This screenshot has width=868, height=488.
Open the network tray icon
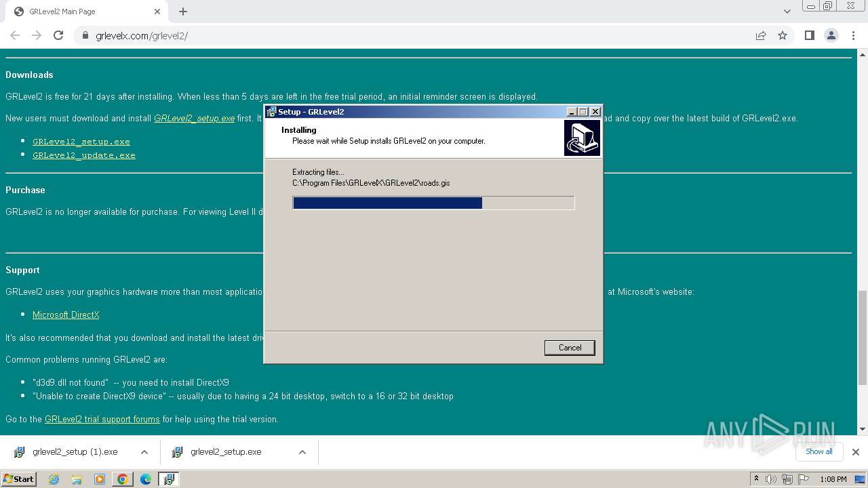point(787,479)
